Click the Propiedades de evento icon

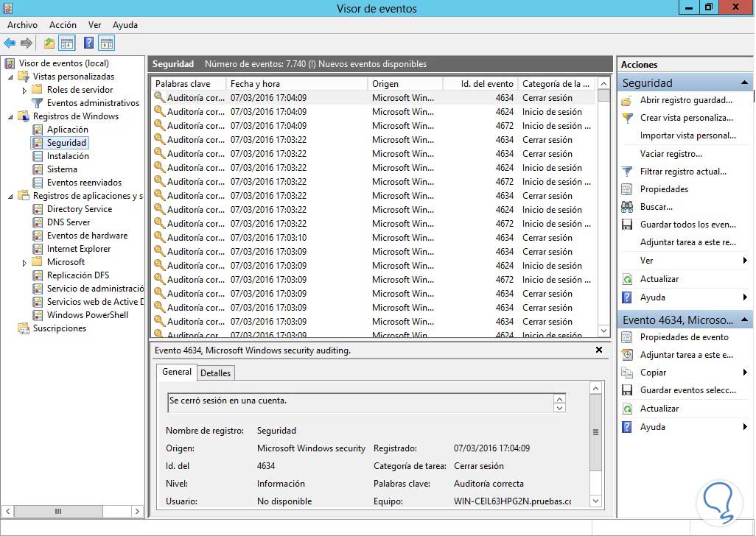click(627, 337)
